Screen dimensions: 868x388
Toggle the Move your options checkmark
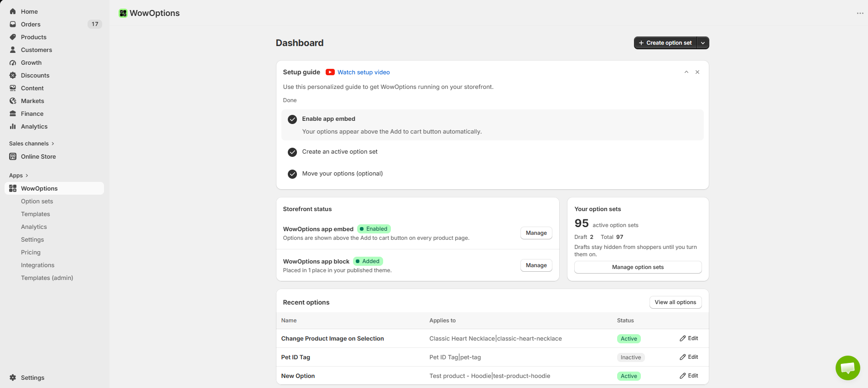point(292,174)
